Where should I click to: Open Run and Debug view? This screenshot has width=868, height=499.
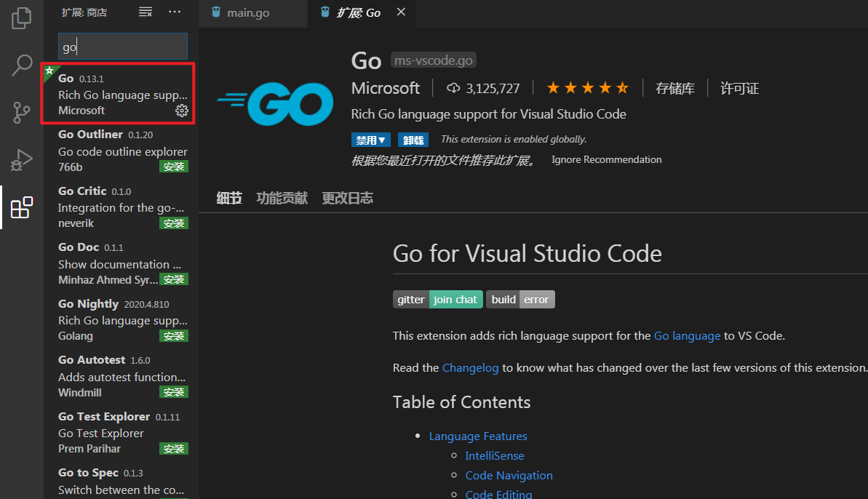click(x=22, y=160)
